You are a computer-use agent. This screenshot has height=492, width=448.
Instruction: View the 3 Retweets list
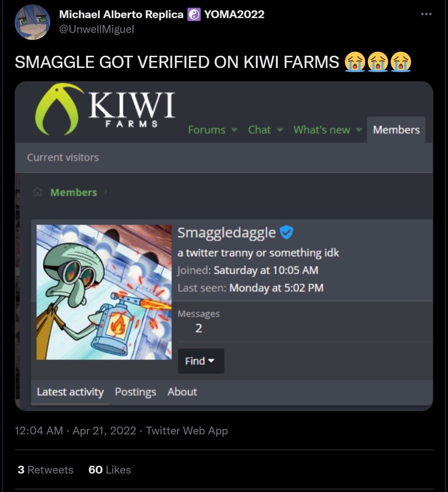click(45, 470)
